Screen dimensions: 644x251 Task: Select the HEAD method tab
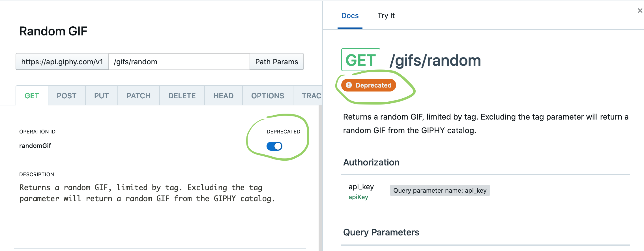pos(223,96)
